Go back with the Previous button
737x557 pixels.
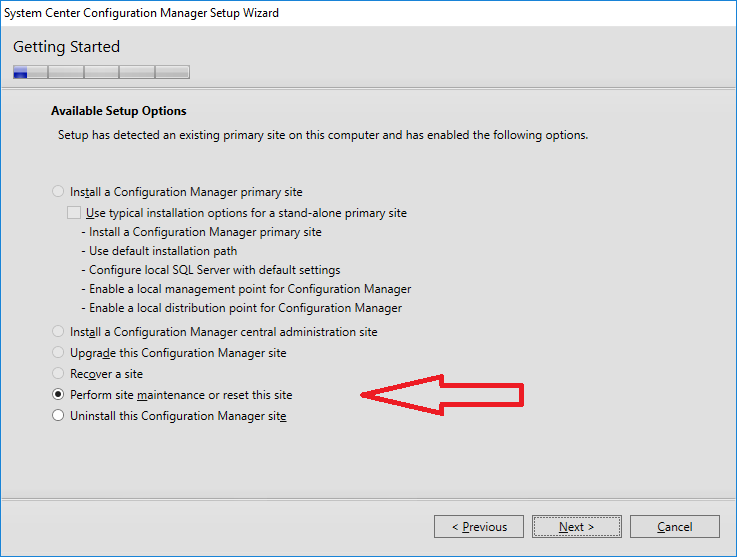tap(478, 526)
